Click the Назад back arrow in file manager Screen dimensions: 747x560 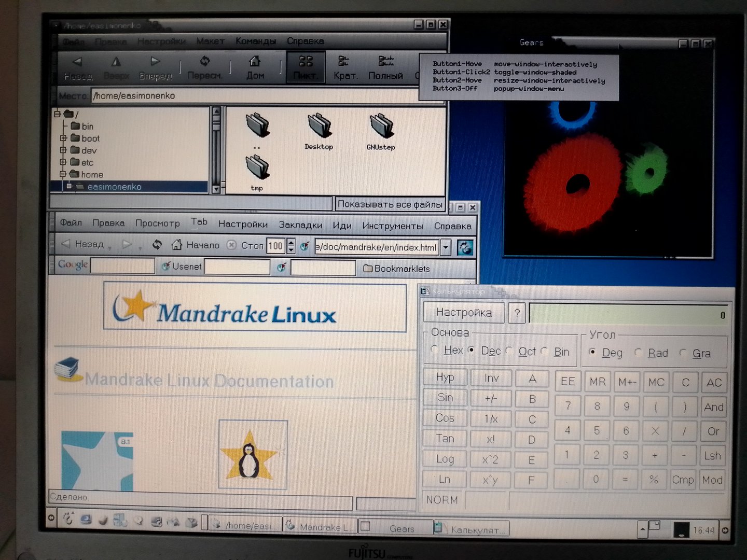coord(77,62)
